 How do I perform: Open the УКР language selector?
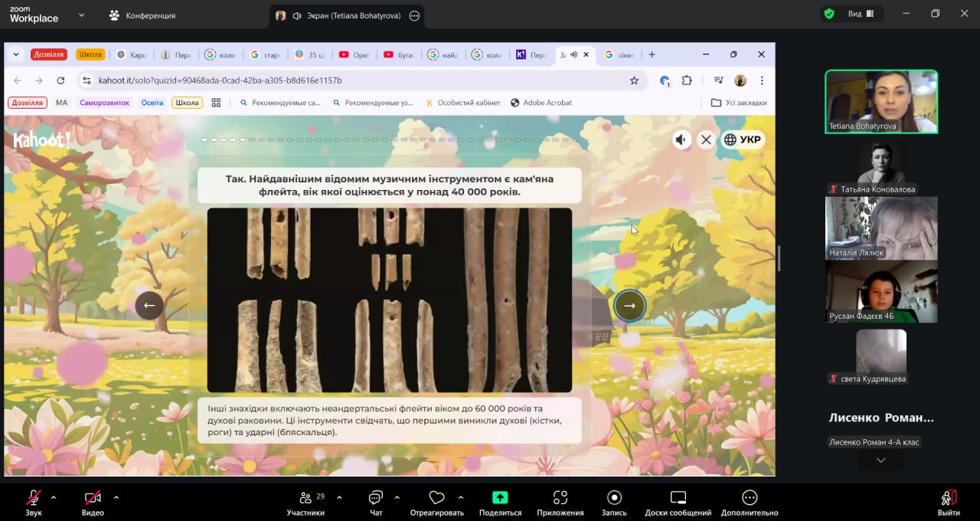tap(742, 139)
